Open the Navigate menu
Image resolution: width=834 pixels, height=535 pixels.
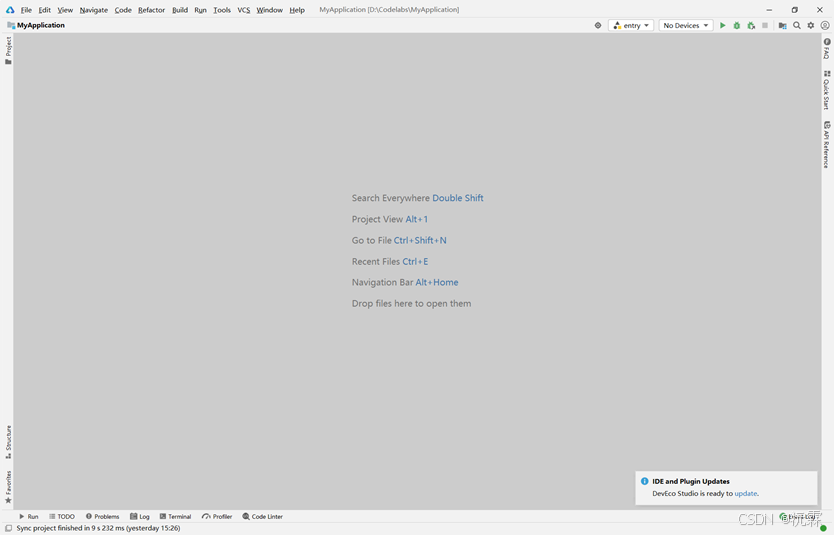tap(94, 10)
